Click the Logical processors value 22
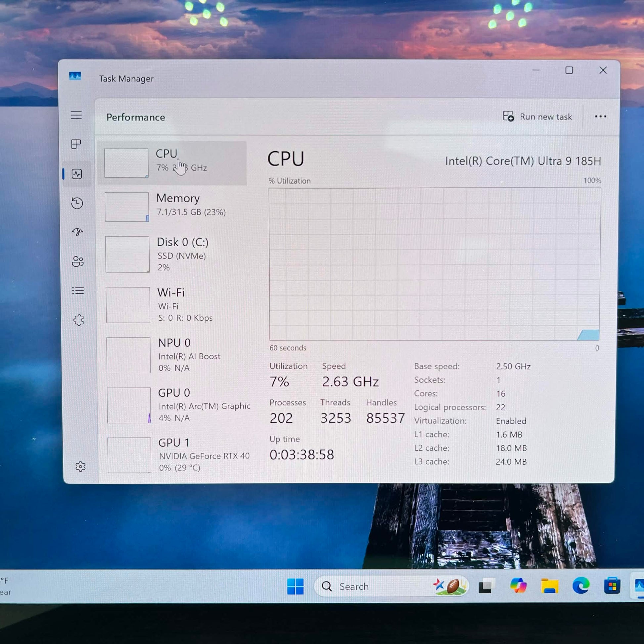Screen dimensions: 644x644 [500, 407]
